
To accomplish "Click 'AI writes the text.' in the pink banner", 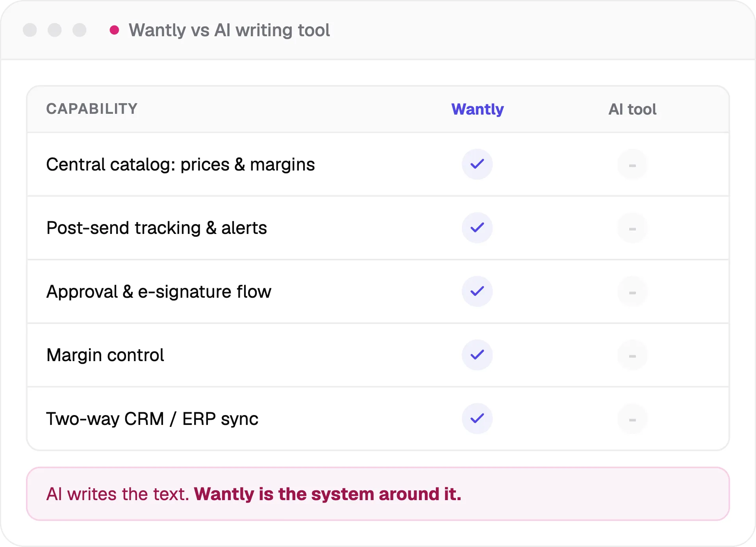I will pos(118,494).
